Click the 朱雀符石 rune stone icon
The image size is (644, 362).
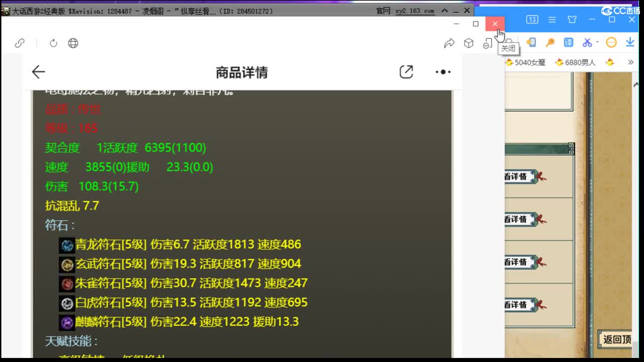click(x=67, y=284)
